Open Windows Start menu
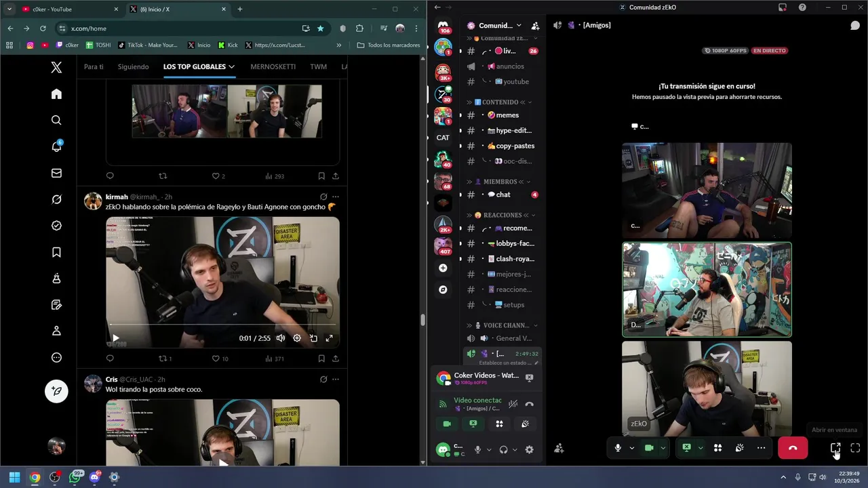Image resolution: width=868 pixels, height=488 pixels. [x=14, y=477]
